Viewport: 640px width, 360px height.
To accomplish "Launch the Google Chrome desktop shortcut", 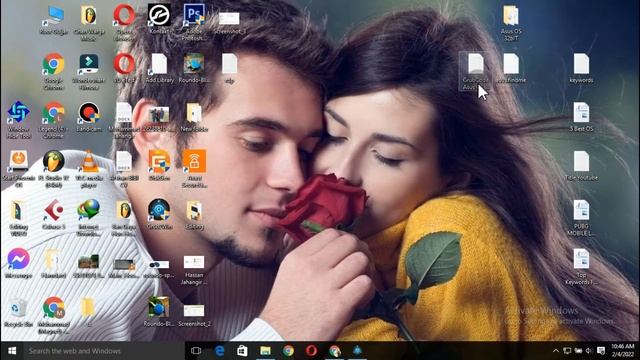I will (53, 71).
